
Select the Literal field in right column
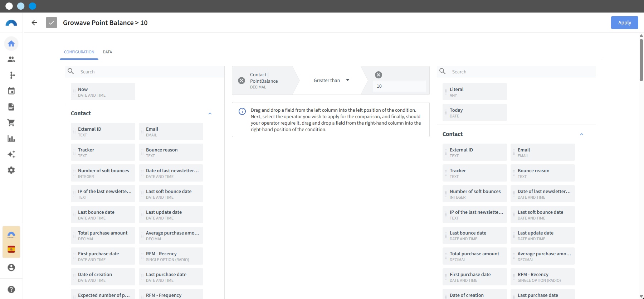pos(475,92)
